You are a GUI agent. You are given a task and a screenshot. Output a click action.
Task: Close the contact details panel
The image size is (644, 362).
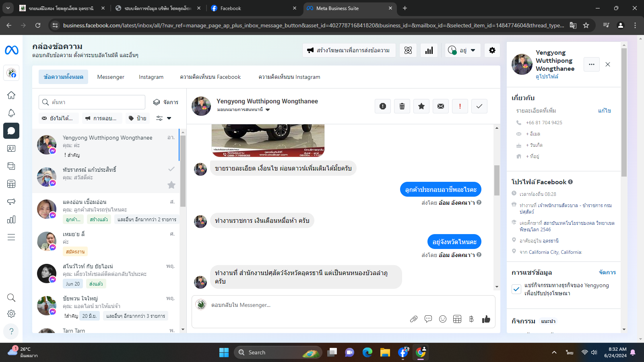click(608, 64)
